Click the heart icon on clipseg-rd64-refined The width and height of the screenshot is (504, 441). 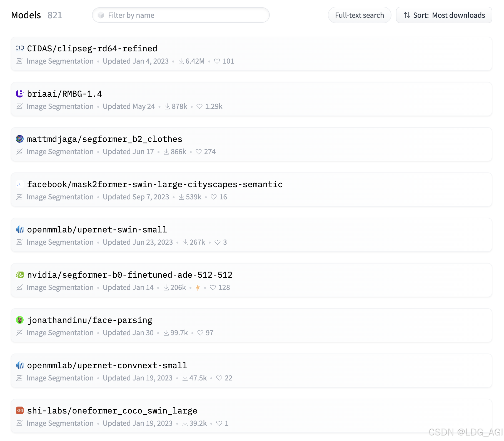click(217, 61)
